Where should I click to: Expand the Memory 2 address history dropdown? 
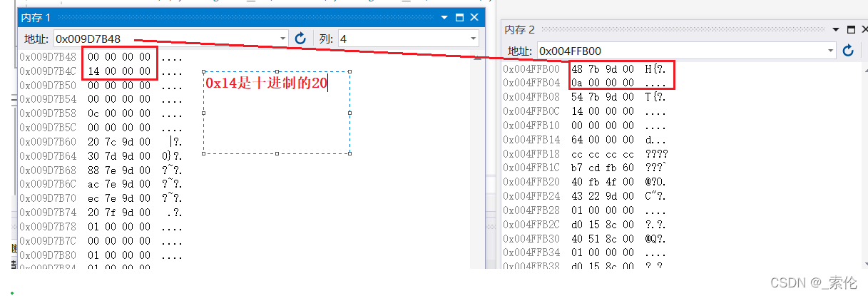pos(831,51)
